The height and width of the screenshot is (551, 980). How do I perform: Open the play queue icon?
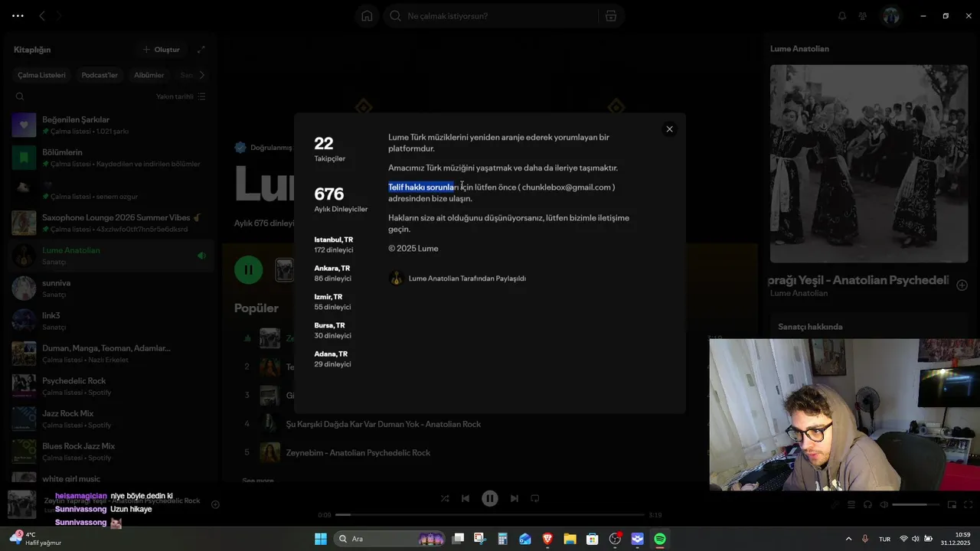click(851, 504)
